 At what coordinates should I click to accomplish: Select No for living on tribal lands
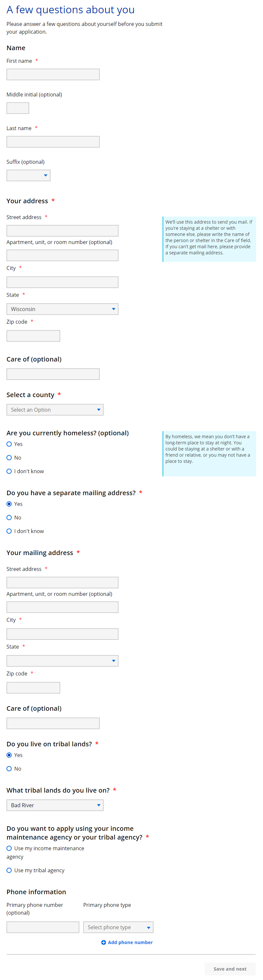(9, 768)
